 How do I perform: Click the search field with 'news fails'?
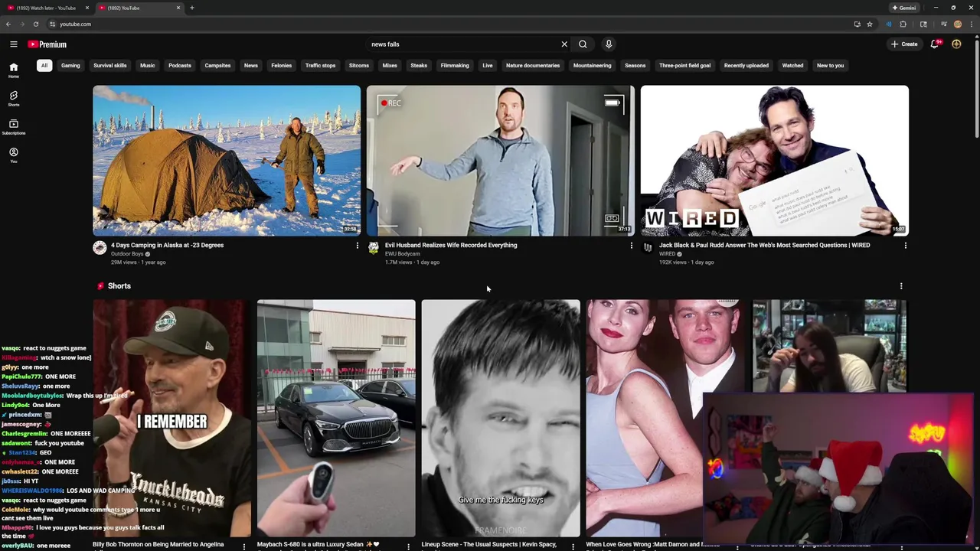pos(465,44)
